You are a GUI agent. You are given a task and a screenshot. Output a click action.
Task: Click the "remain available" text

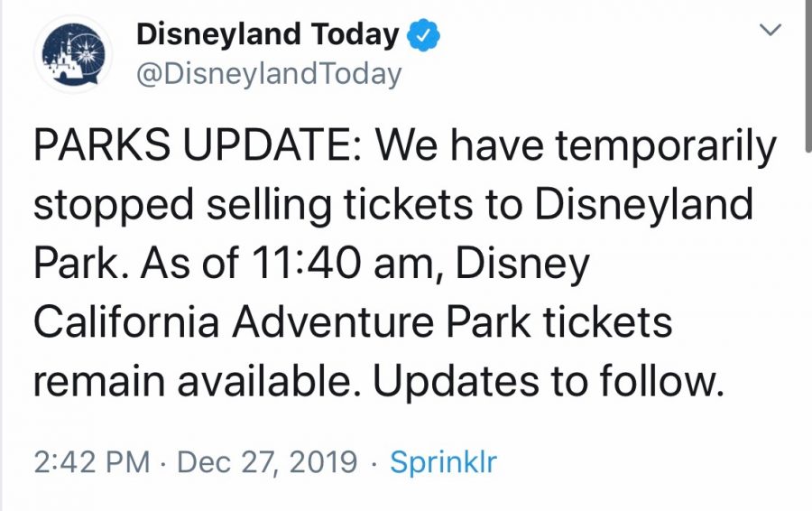197,382
